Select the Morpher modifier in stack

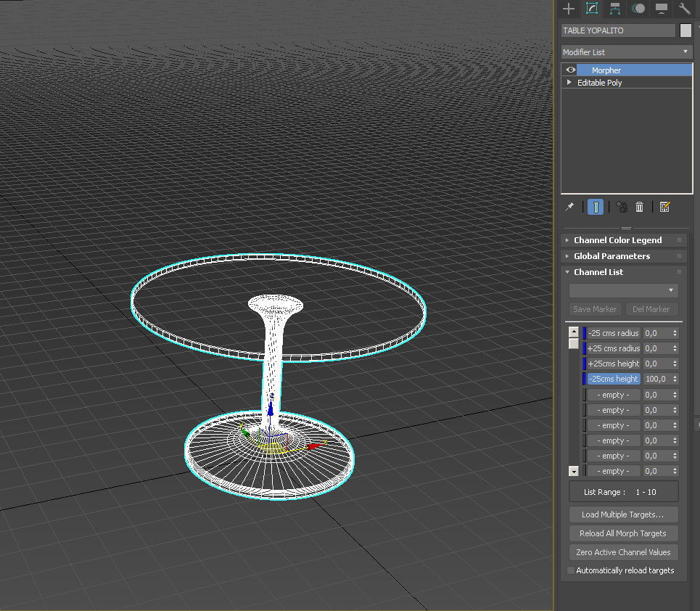pyautogui.click(x=635, y=70)
